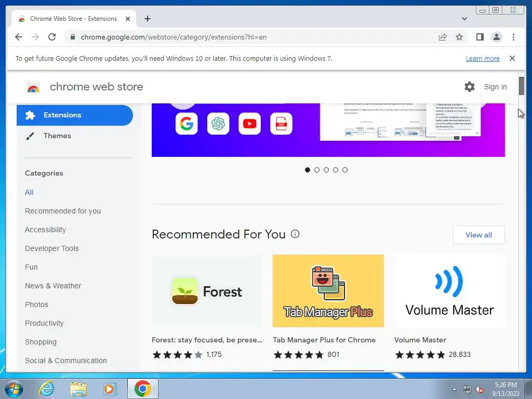Open Chrome three-dot menu

click(x=513, y=37)
